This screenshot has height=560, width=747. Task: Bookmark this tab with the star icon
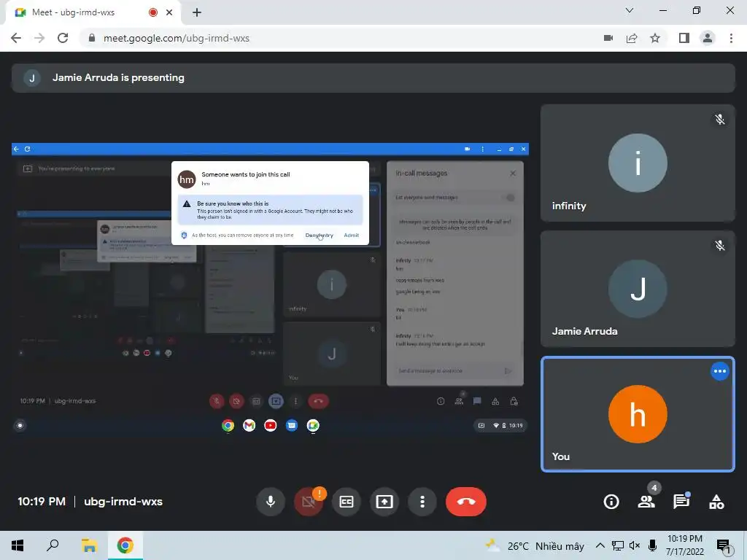655,38
